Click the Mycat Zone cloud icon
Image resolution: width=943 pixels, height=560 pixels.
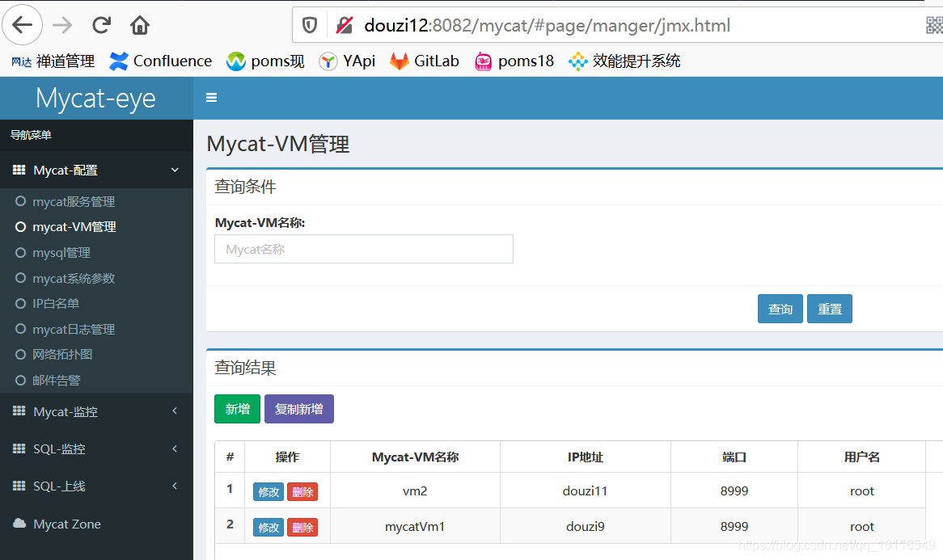tap(19, 524)
